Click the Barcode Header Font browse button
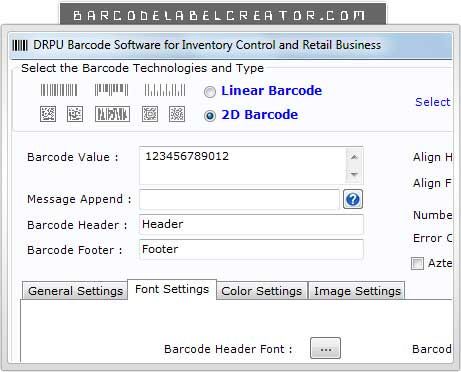Viewport: 461px width, 372px height. 325,348
